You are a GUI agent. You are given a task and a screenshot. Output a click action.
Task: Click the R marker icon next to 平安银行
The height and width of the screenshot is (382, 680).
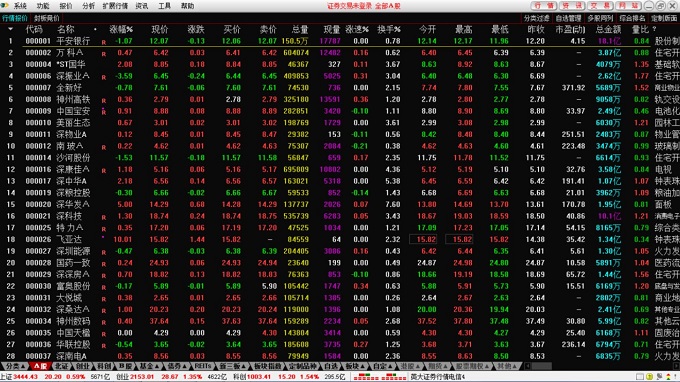pos(104,42)
